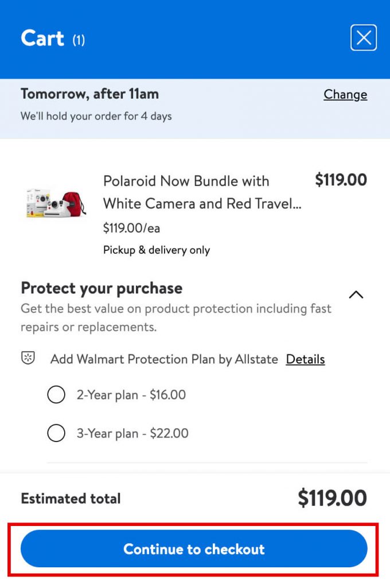390x588 pixels.
Task: Open the protection plan Details link
Action: (305, 359)
